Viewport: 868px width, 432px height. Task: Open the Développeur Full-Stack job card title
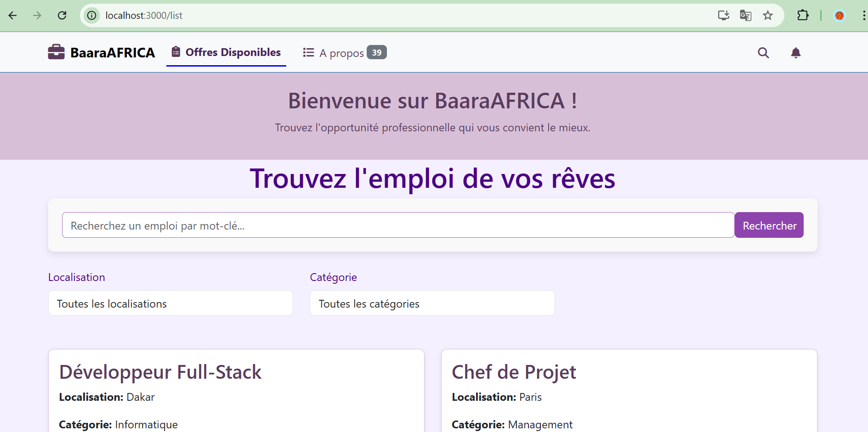click(x=160, y=372)
